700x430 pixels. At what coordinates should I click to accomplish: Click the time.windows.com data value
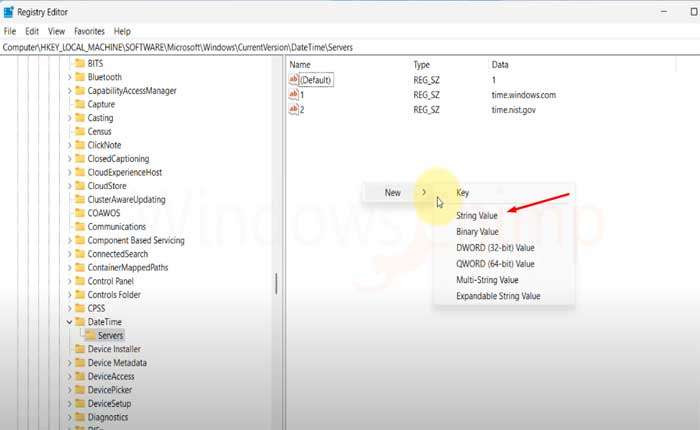(x=524, y=95)
